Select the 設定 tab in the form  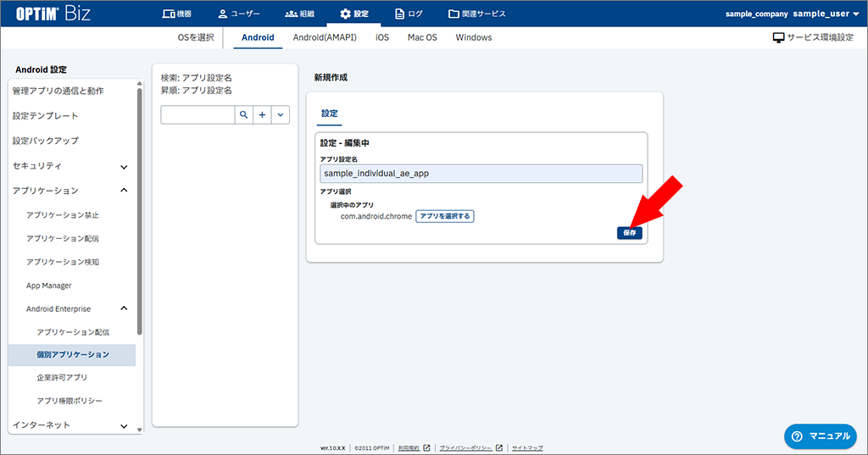click(x=330, y=114)
